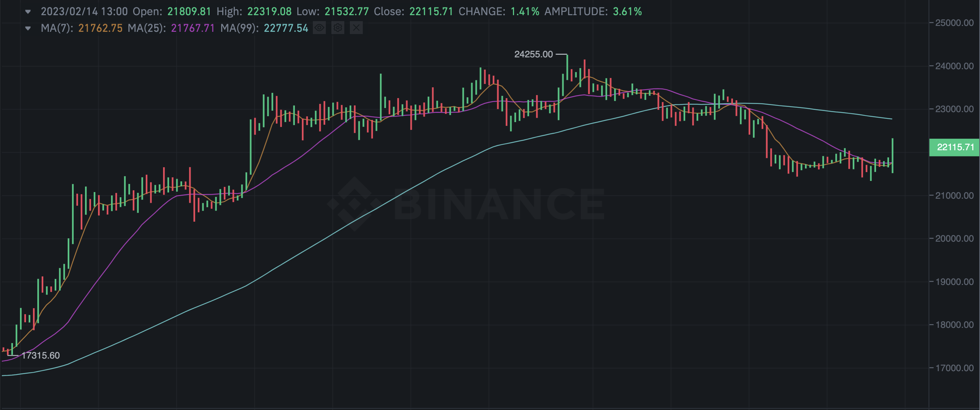Click the 21000.00 price axis label
Image resolution: width=980 pixels, height=410 pixels.
(954, 196)
